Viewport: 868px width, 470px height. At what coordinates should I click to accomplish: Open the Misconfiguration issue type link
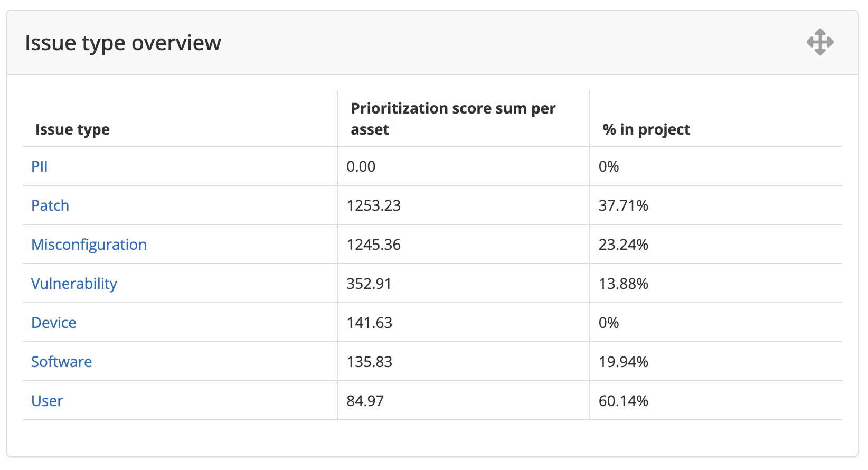[x=89, y=245]
